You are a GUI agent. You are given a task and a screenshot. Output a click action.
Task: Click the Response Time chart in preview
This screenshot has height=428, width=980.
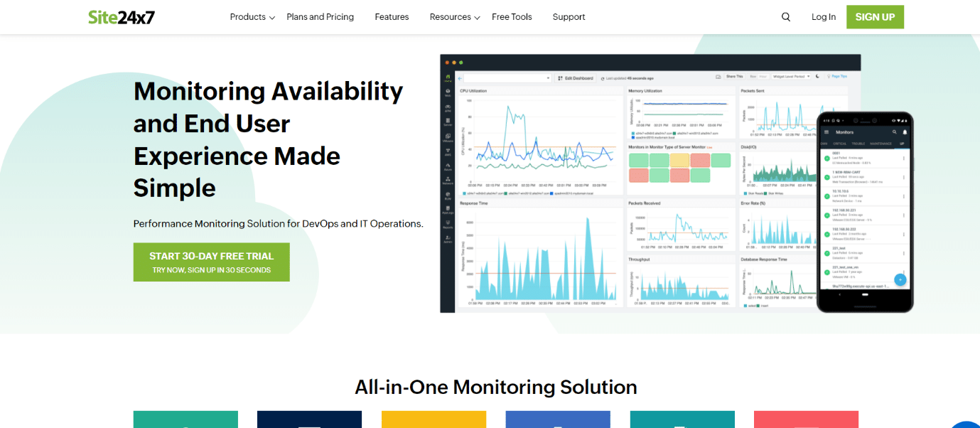541,252
